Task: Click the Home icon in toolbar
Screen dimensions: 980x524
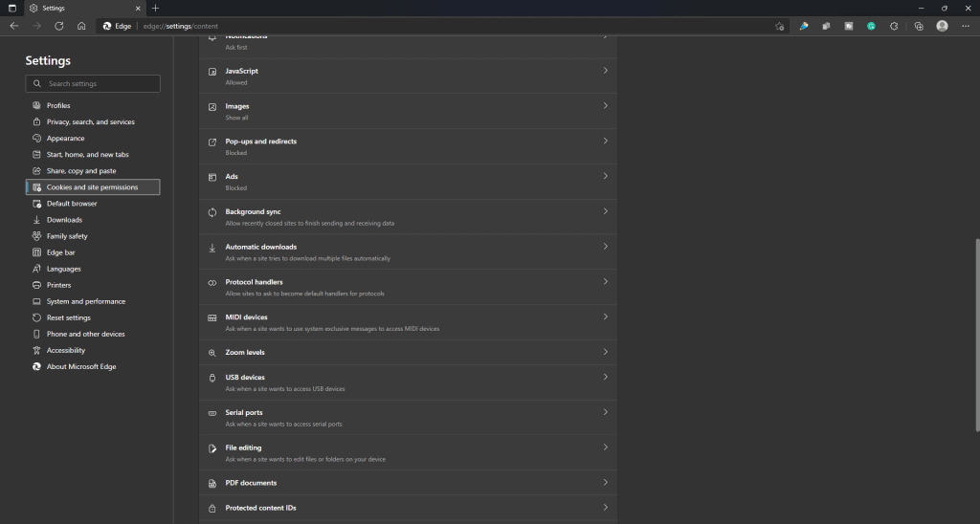Action: (x=81, y=26)
